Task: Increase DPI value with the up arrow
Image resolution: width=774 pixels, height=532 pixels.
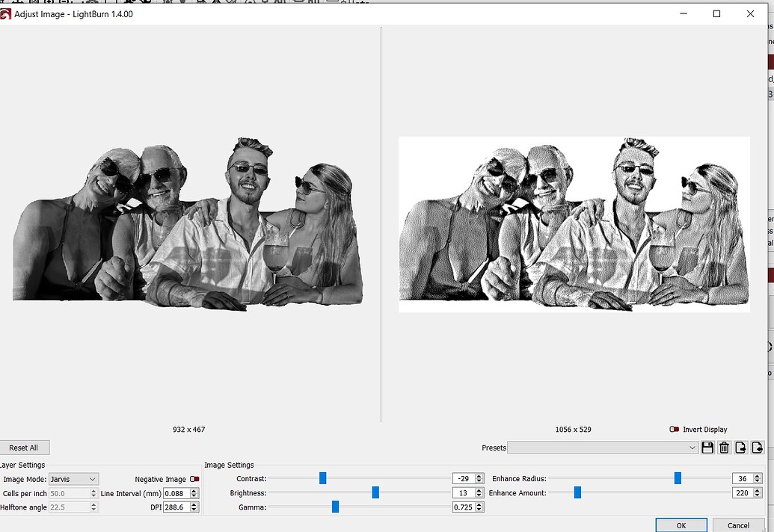Action: click(x=192, y=504)
